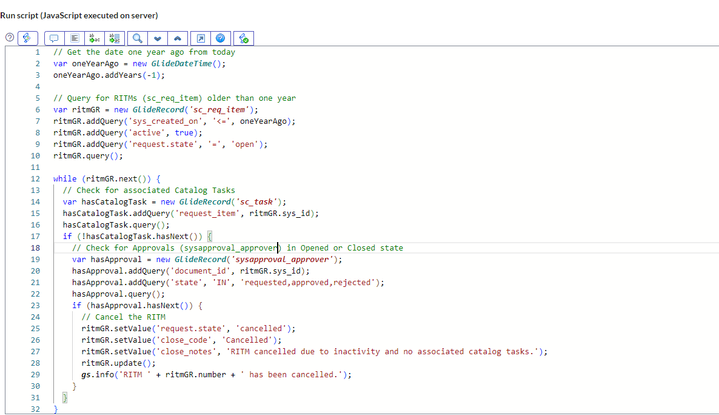The height and width of the screenshot is (415, 719).
Task: Click the Replace toolbar icon
Action: pos(94,38)
